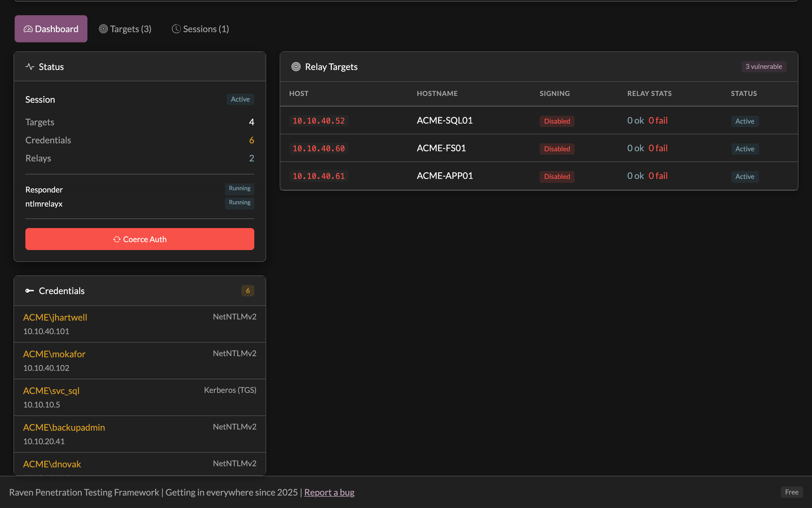The image size is (812, 508).
Task: Select credential ACME\svc_sql
Action: [140, 397]
